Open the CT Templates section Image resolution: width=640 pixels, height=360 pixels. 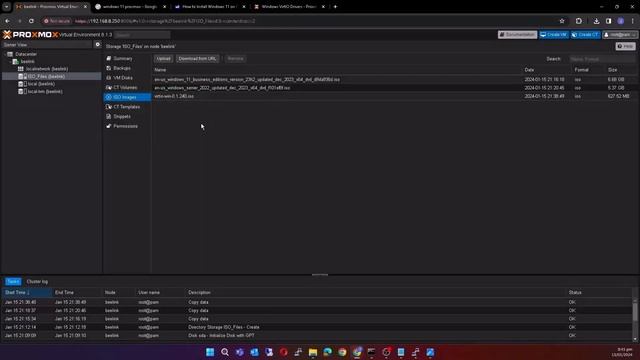[x=126, y=107]
